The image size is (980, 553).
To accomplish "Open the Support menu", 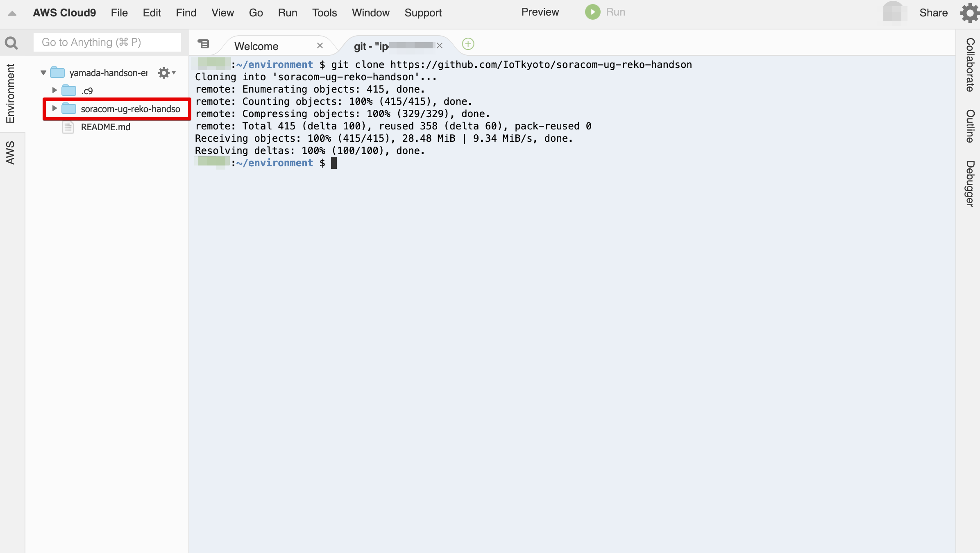I will [423, 13].
